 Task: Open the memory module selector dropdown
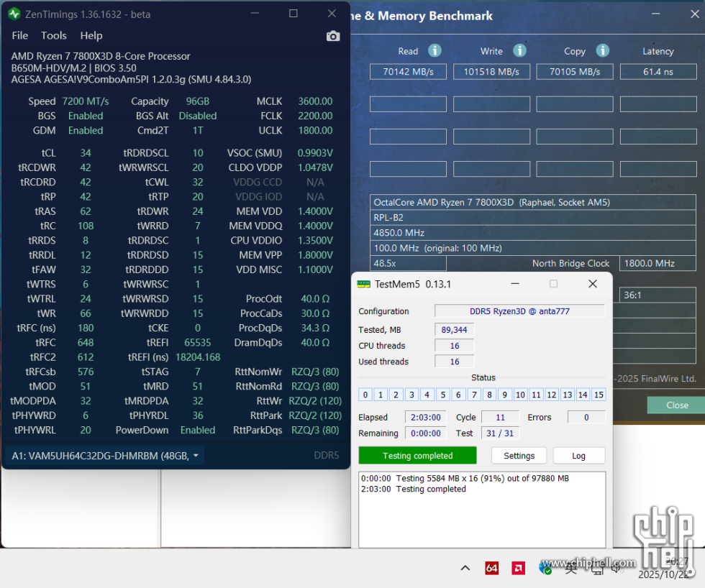pos(105,455)
